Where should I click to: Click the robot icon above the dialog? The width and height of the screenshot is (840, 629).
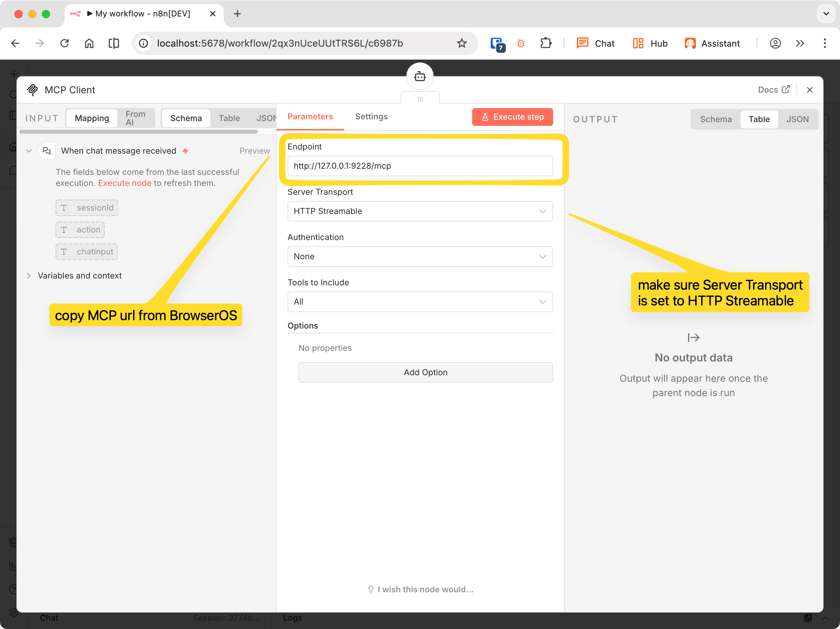[x=419, y=75]
